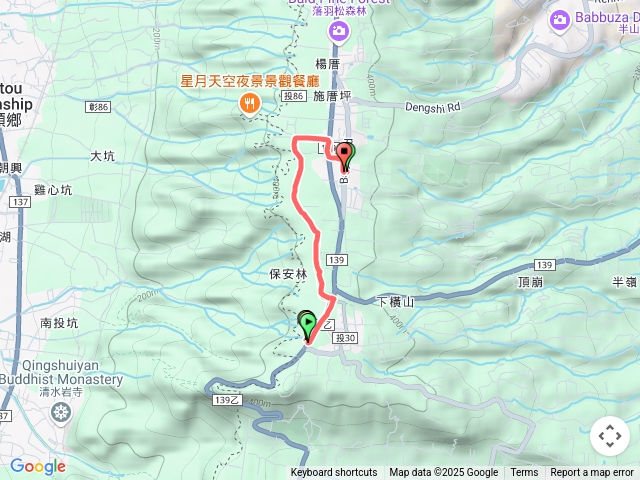Open the orange restaurant pin 星月天空夜景景觀餐廳

pyautogui.click(x=249, y=104)
